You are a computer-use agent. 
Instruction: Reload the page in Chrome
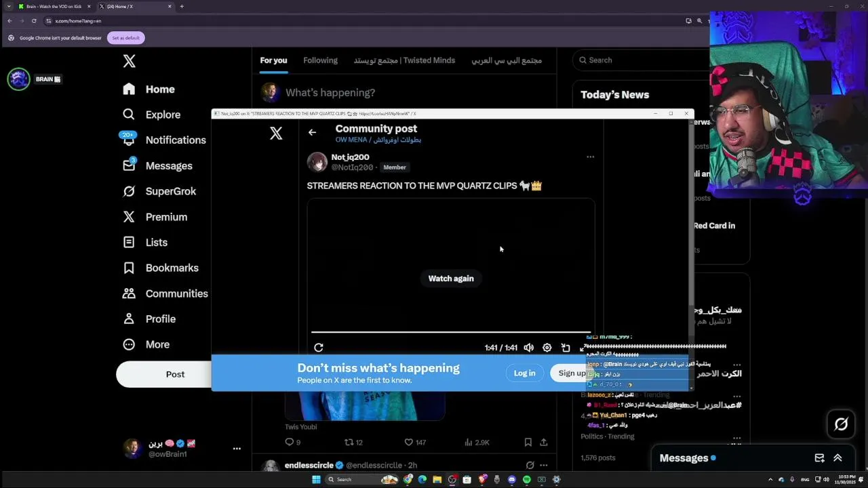pos(34,21)
